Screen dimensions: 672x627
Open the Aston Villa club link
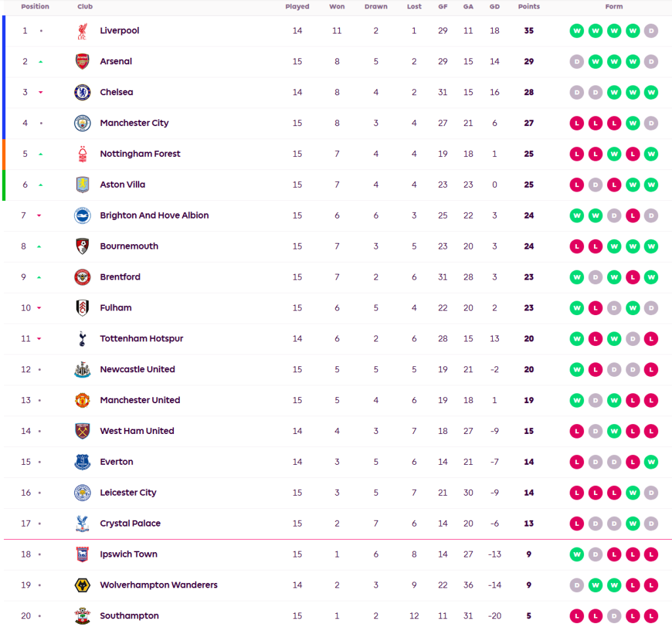pos(123,184)
